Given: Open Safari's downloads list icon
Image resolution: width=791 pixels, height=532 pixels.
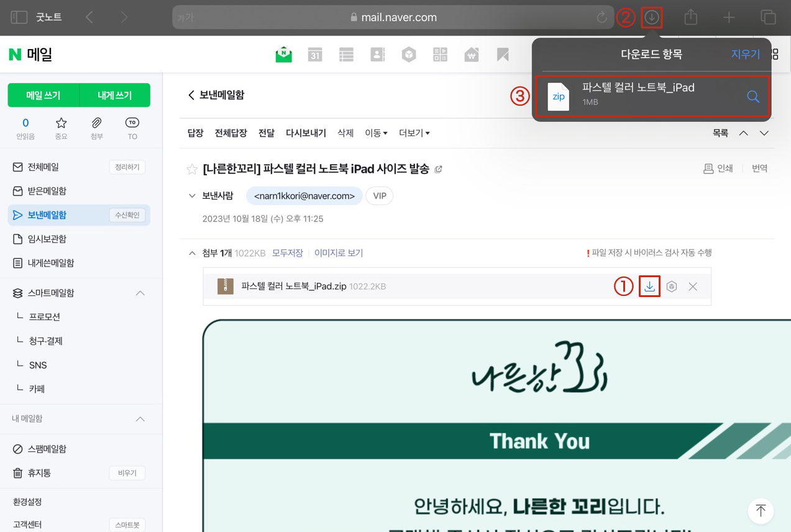Looking at the screenshot, I should (651, 17).
